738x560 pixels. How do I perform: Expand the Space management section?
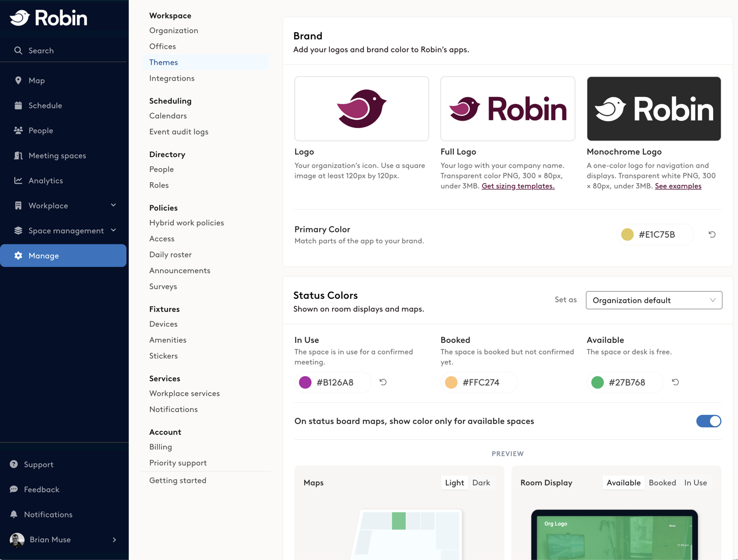[x=113, y=230]
